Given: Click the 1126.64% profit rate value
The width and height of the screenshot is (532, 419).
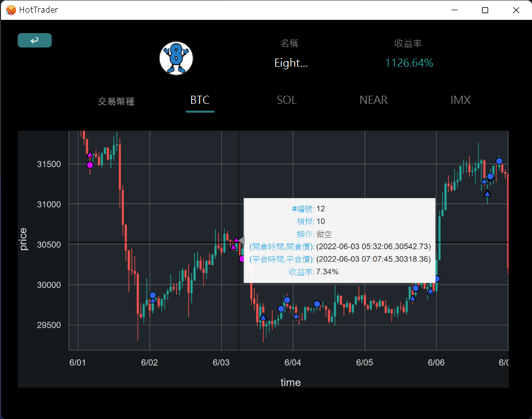Looking at the screenshot, I should tap(409, 63).
